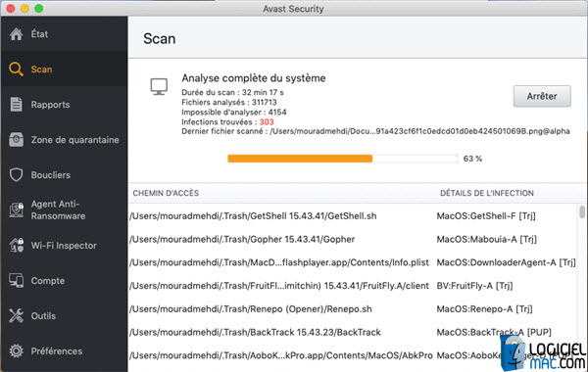Open Zone de quarantaine label

coord(75,140)
